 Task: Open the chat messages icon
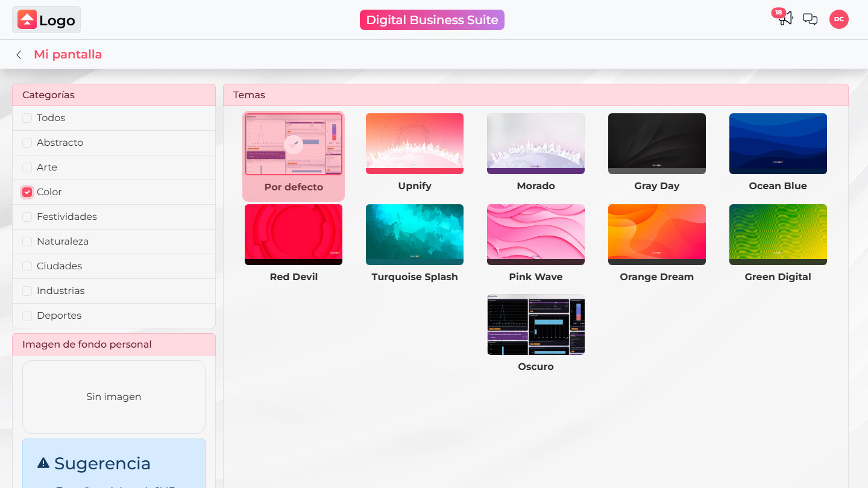point(810,19)
